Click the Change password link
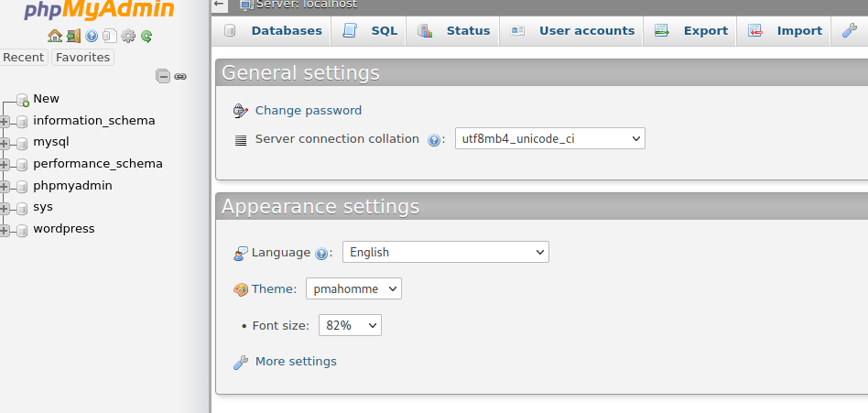Viewport: 868px width, 413px height. pyautogui.click(x=309, y=110)
